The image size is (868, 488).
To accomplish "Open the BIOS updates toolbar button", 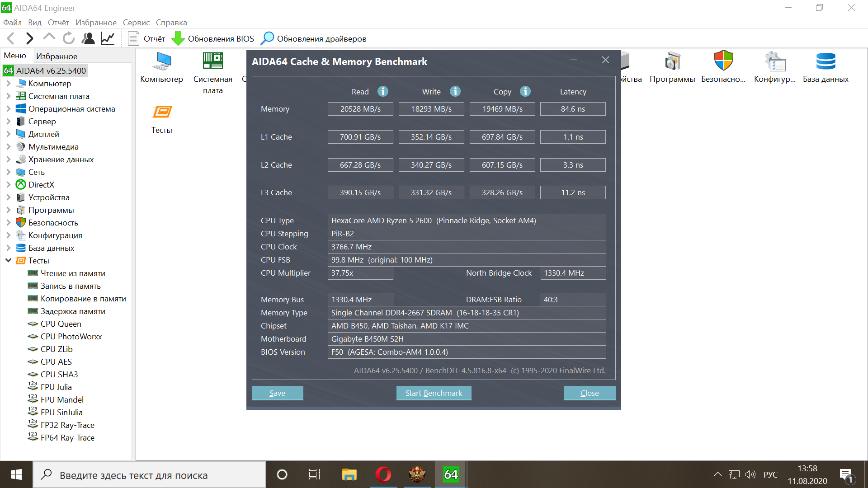I will (213, 39).
